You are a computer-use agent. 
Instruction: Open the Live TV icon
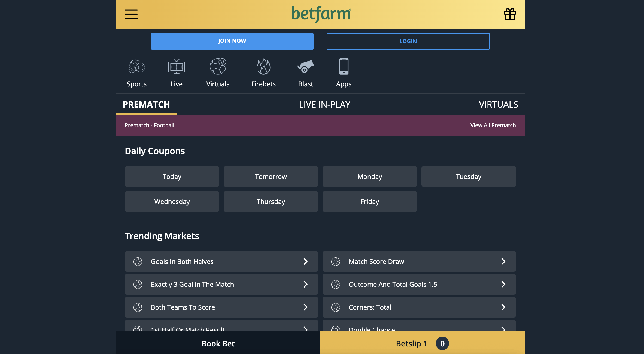[177, 66]
